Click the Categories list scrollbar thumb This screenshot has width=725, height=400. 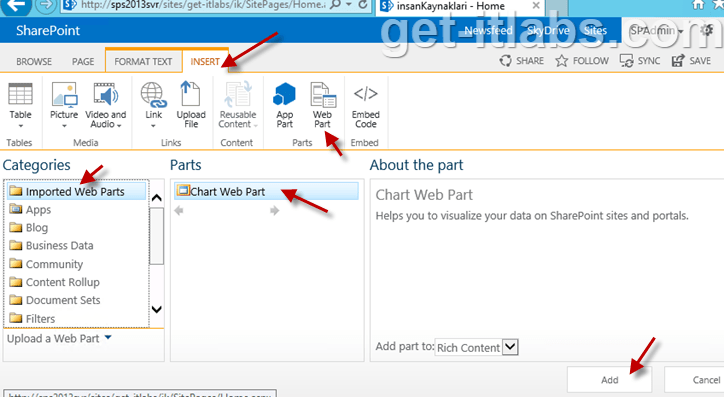pyautogui.click(x=157, y=236)
